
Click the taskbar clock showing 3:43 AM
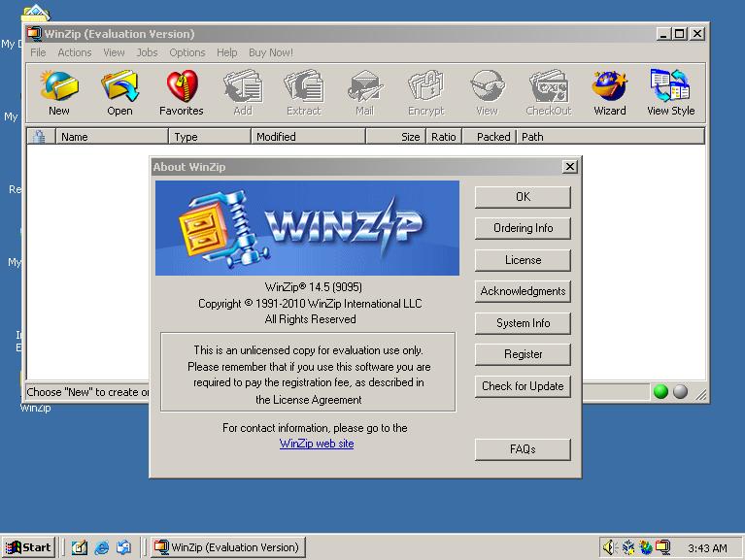pyautogui.click(x=707, y=548)
